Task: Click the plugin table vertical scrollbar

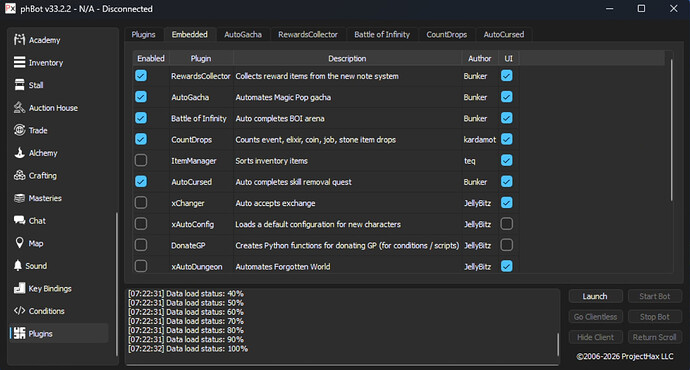Action: (x=672, y=131)
